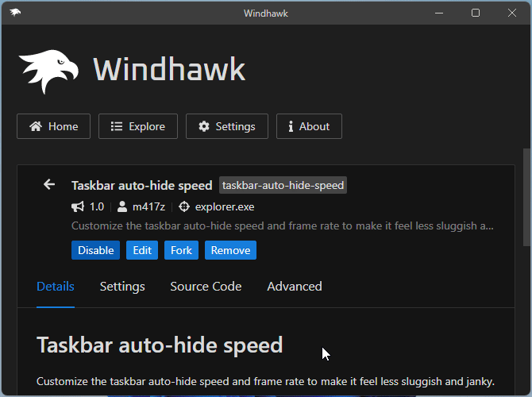Click the back arrow icon
Screen dimensions: 532x397
[49, 184]
